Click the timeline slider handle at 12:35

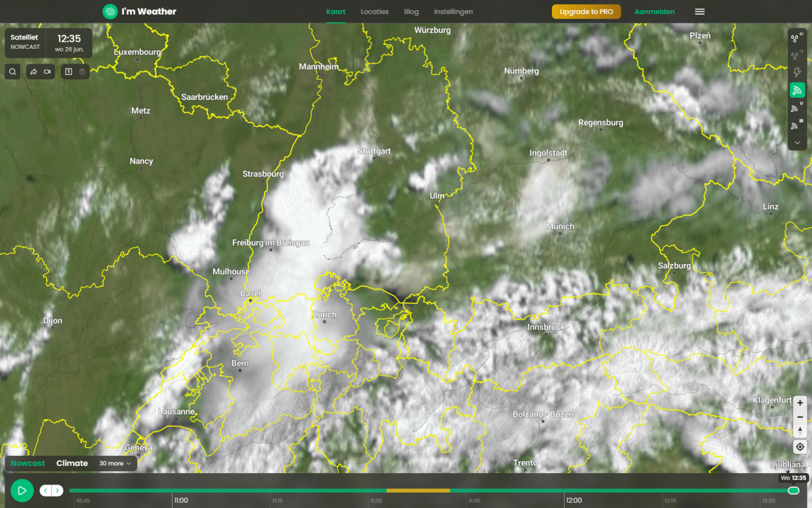pos(793,490)
